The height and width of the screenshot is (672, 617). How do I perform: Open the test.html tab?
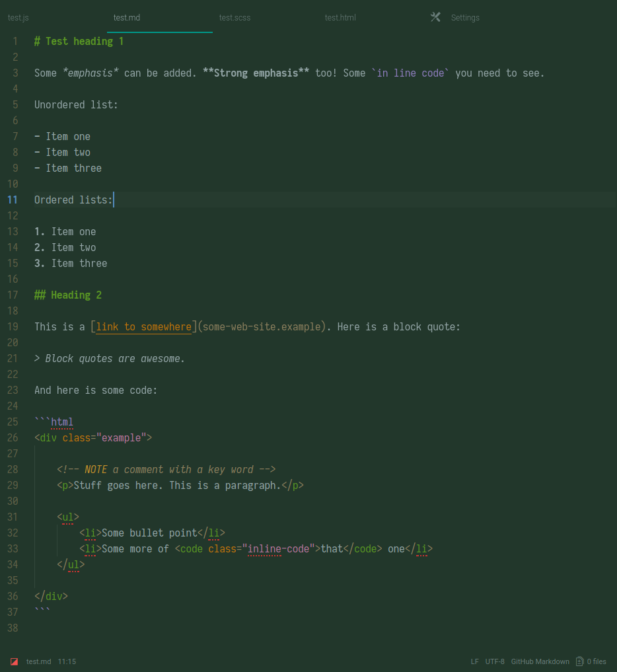click(340, 18)
